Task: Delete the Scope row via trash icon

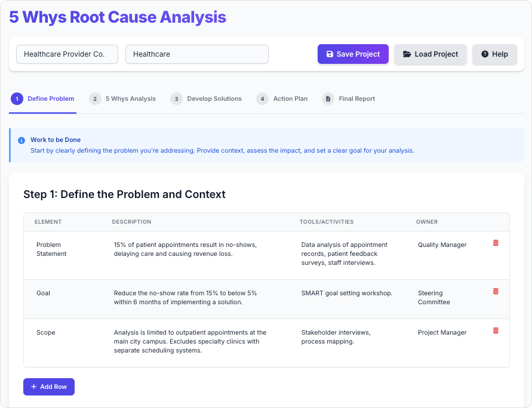Action: 496,330
